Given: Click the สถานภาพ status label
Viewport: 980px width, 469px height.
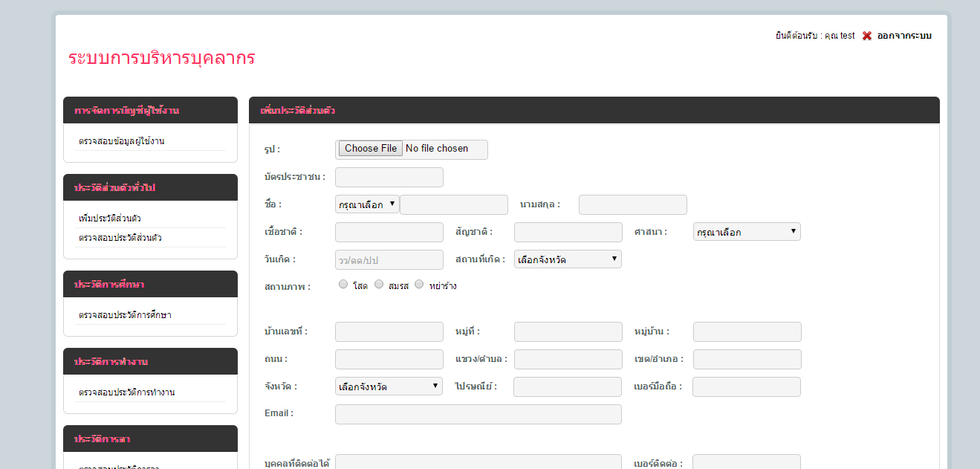Looking at the screenshot, I should tap(288, 286).
